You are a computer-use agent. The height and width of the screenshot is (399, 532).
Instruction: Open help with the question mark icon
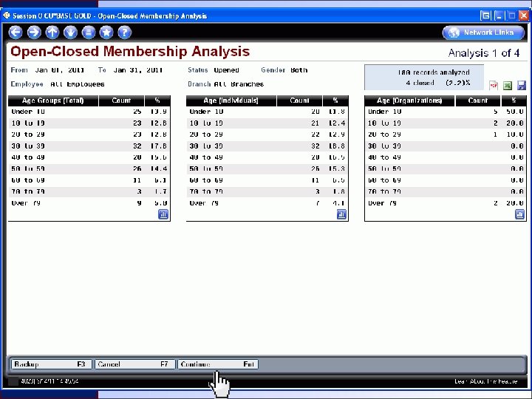[x=125, y=33]
